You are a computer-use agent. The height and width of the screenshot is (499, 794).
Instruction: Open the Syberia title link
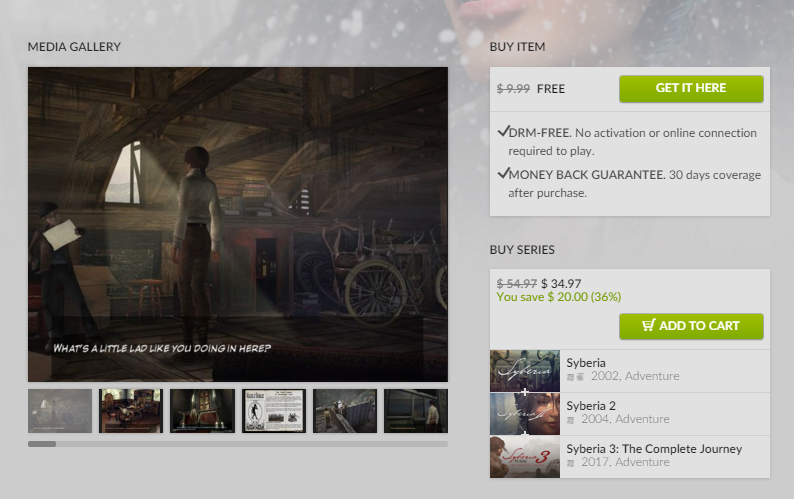[586, 363]
